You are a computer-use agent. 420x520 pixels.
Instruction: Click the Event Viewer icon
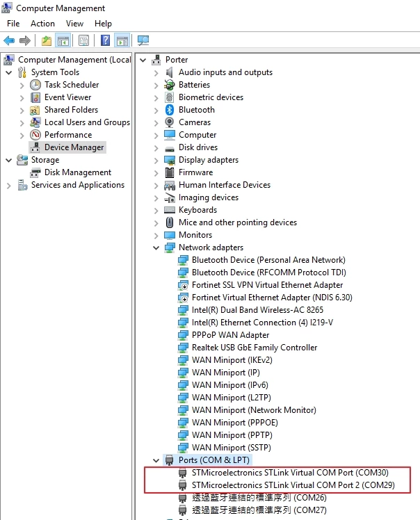pos(35,97)
